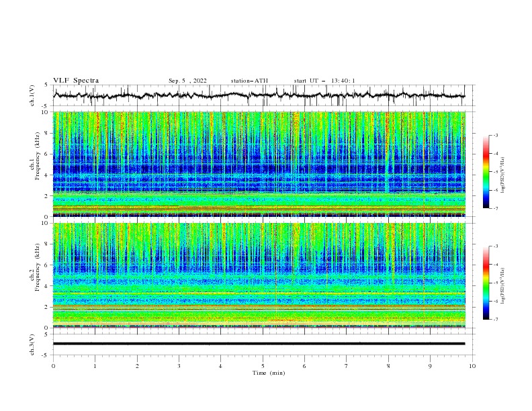
Task: Click time axis tick label "2"
Action: coord(137,366)
